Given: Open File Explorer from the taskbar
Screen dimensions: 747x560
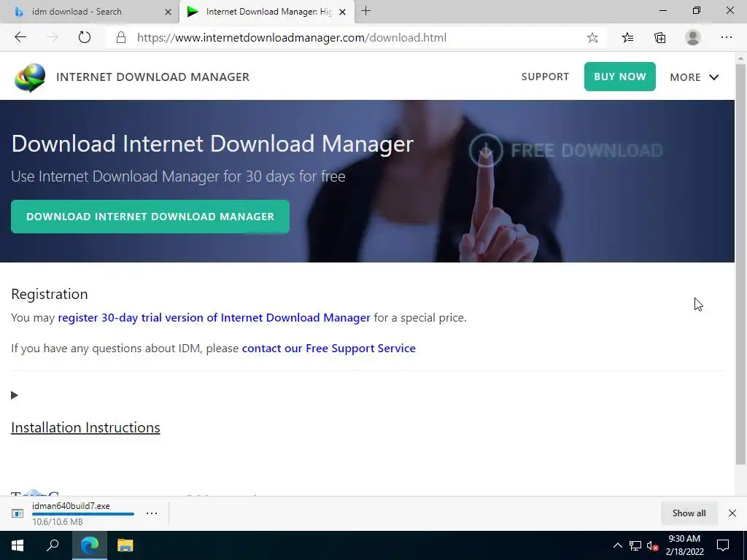Looking at the screenshot, I should click(125, 545).
